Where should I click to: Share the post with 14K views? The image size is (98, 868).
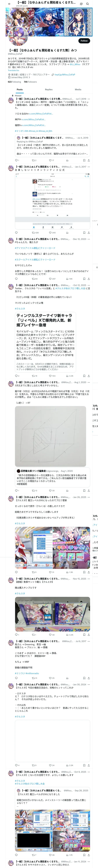point(89,279)
